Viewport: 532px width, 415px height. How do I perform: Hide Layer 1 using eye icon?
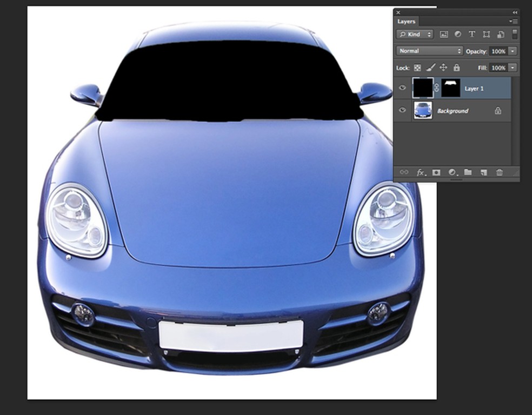click(x=402, y=88)
